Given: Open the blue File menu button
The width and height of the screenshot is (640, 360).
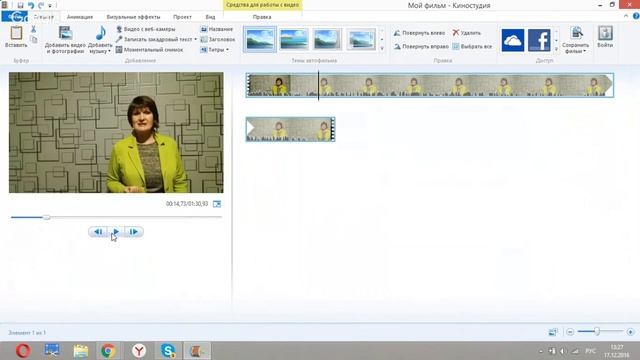Looking at the screenshot, I should [x=14, y=17].
